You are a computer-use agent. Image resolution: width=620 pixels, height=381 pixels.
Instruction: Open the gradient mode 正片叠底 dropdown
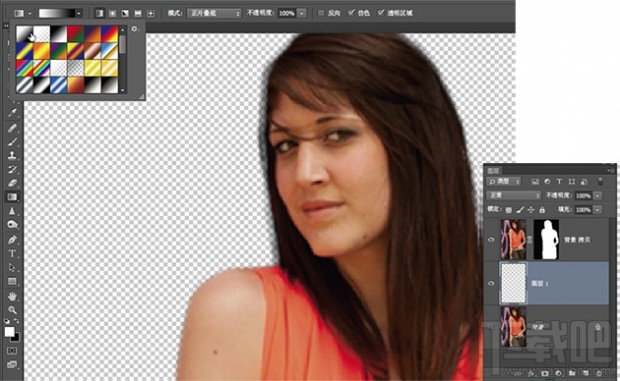[214, 13]
